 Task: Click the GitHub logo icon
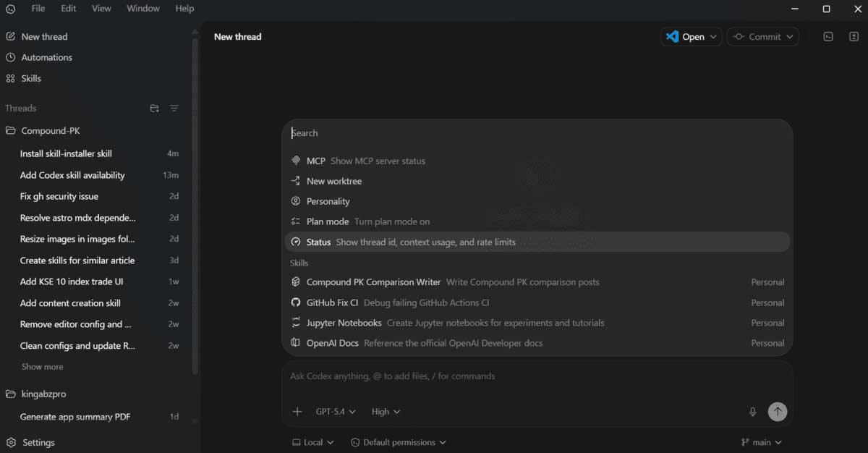point(295,302)
